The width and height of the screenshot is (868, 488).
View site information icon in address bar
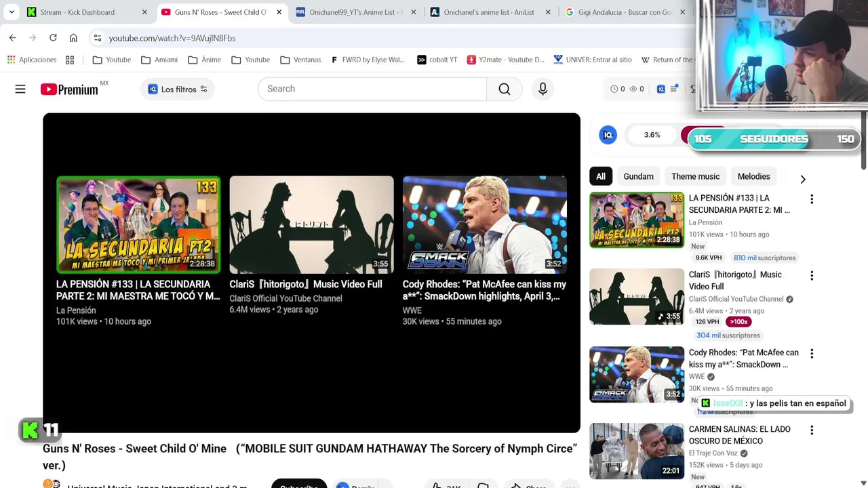click(98, 38)
